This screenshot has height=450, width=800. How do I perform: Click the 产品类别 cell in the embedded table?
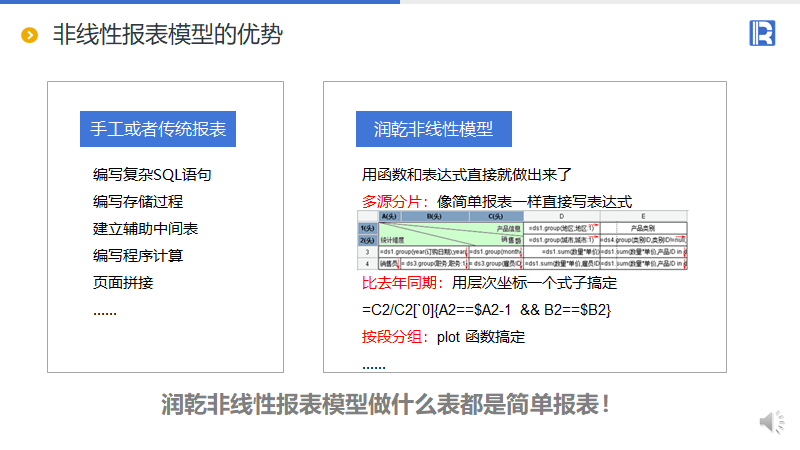tap(643, 228)
